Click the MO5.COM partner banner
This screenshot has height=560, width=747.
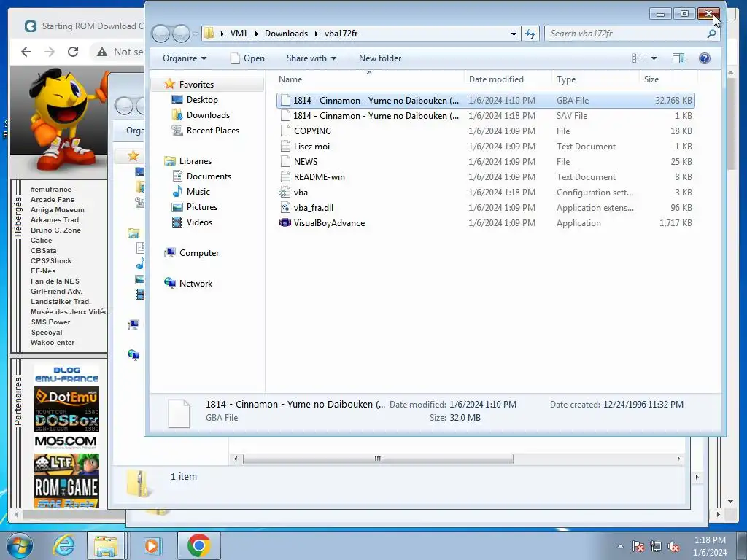66,443
